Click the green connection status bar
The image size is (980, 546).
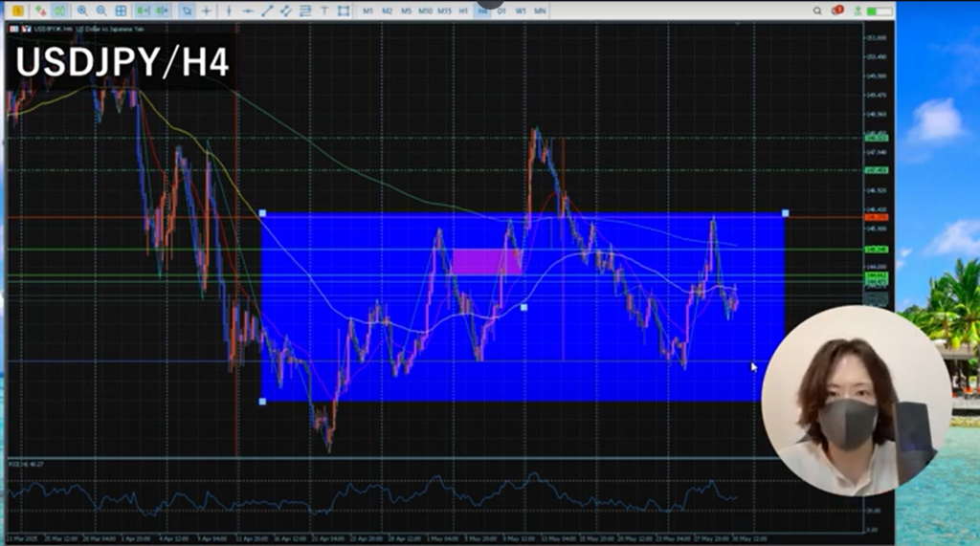(x=880, y=11)
